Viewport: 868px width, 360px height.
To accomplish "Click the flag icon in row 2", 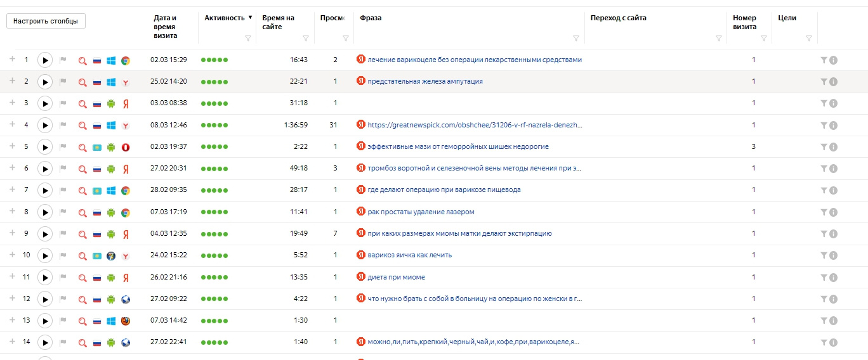I will click(x=63, y=82).
